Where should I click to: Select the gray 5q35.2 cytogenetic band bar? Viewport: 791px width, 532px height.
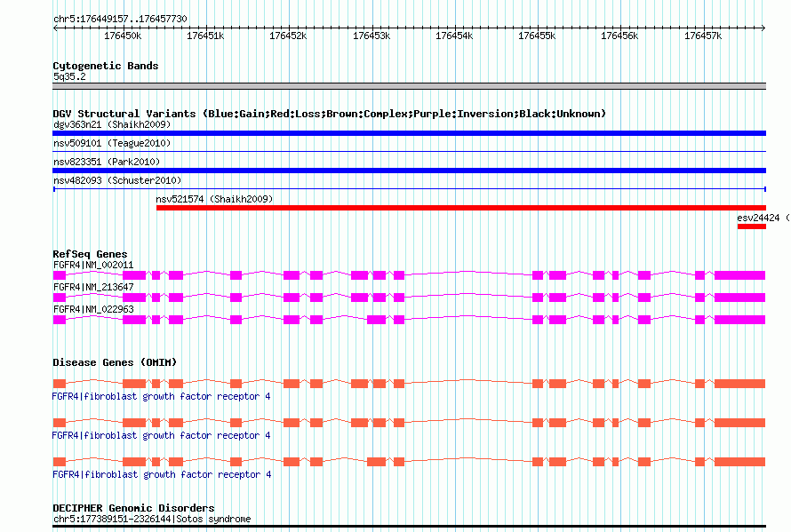pyautogui.click(x=409, y=86)
